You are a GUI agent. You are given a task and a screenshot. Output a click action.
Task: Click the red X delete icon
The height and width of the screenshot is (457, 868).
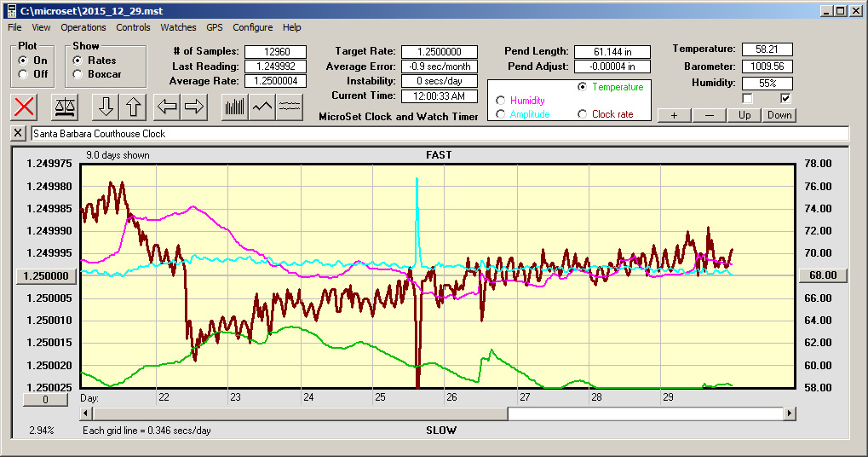tap(25, 107)
